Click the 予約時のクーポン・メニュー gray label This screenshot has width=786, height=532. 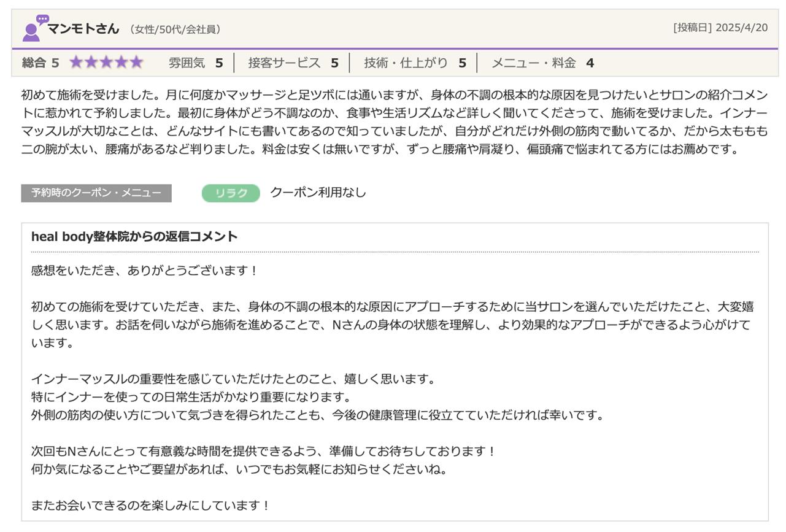pyautogui.click(x=96, y=193)
